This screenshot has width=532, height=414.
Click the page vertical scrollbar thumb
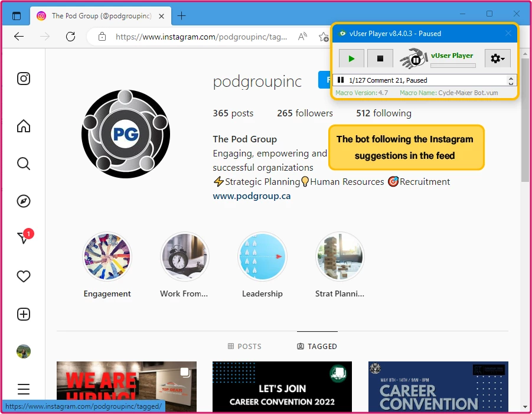tap(525, 120)
